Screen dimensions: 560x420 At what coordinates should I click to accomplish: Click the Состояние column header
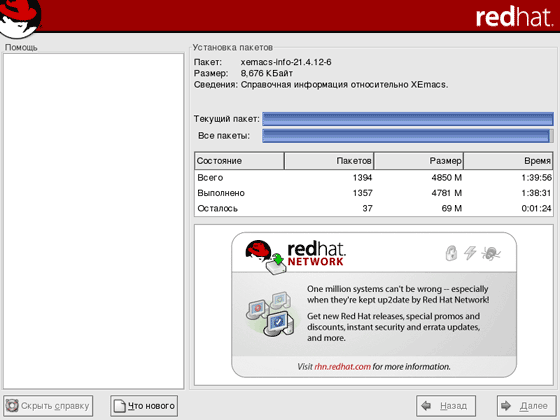pos(239,161)
